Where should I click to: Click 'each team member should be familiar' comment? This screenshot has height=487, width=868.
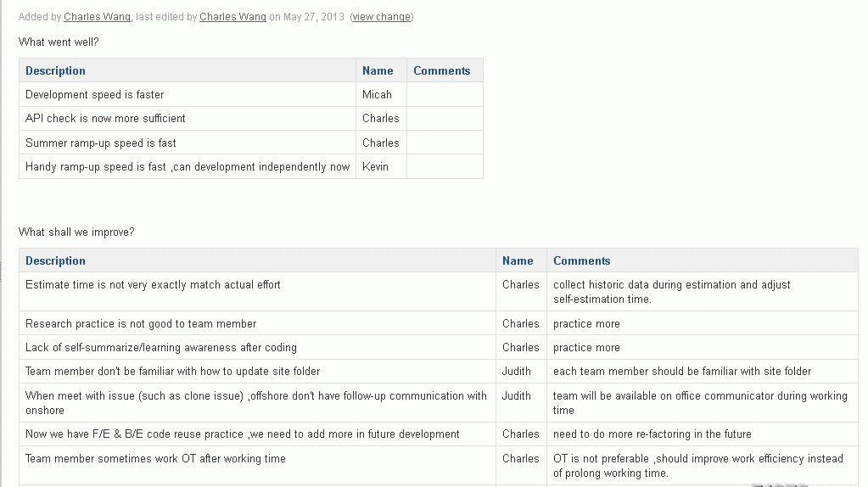[x=682, y=372]
